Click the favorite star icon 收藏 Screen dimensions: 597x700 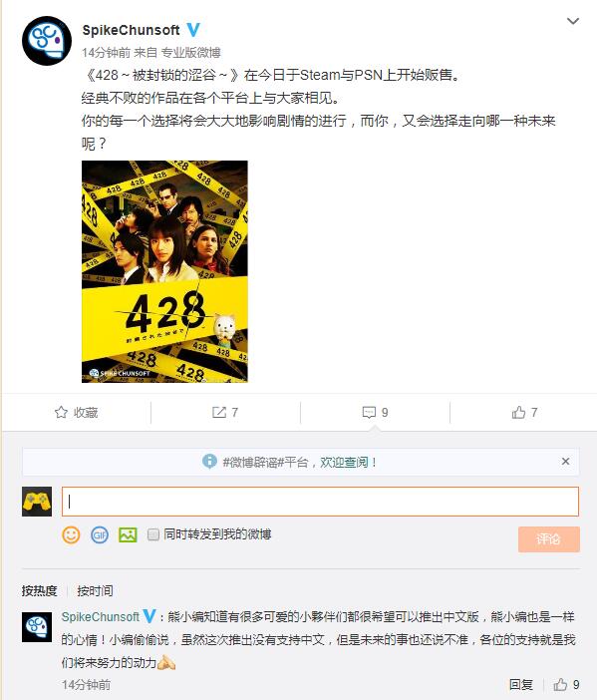61,412
